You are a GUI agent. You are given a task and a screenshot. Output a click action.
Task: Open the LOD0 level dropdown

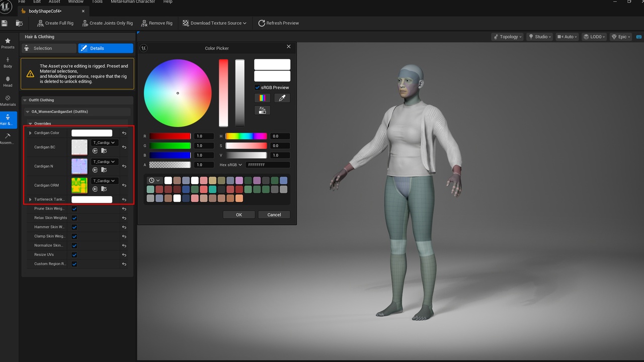(594, 37)
